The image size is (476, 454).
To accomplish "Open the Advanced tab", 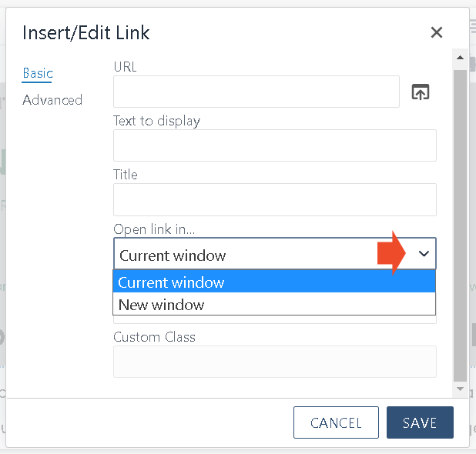I will tap(52, 100).
